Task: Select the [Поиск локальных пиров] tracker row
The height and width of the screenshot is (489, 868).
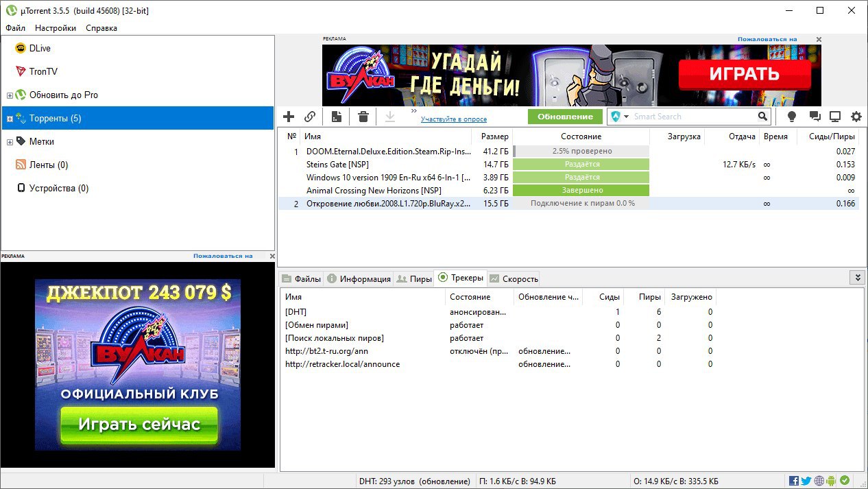Action: (499, 338)
